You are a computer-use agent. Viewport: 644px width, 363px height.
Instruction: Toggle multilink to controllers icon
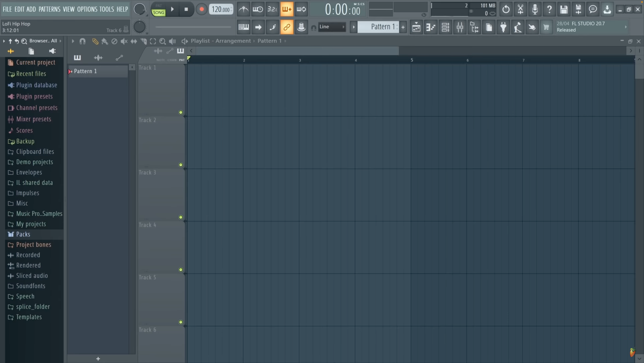[x=287, y=27]
